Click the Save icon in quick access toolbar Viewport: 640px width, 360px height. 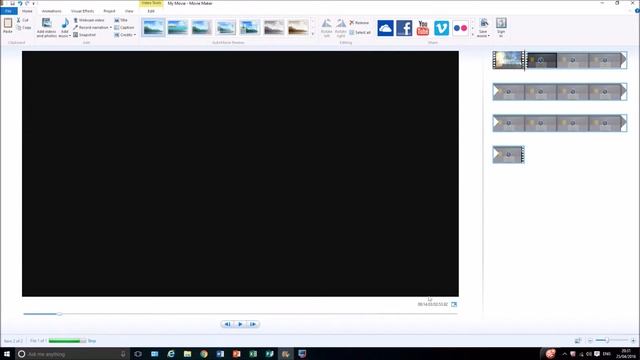tap(13, 3)
